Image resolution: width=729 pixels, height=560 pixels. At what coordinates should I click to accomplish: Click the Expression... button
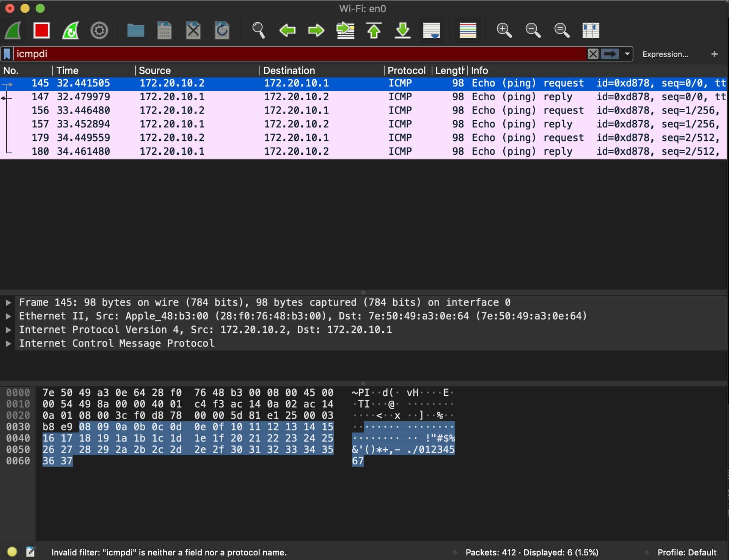tap(665, 54)
